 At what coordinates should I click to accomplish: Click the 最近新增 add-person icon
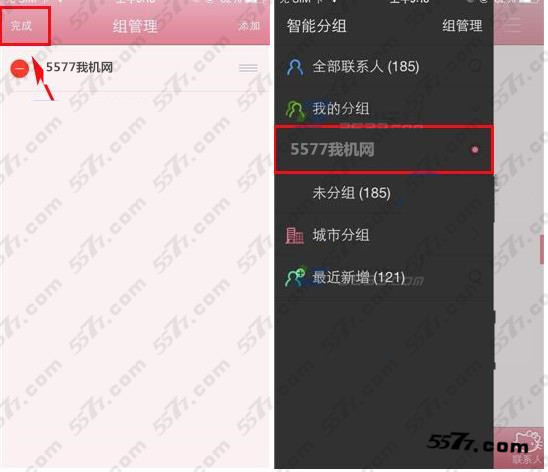click(x=295, y=277)
